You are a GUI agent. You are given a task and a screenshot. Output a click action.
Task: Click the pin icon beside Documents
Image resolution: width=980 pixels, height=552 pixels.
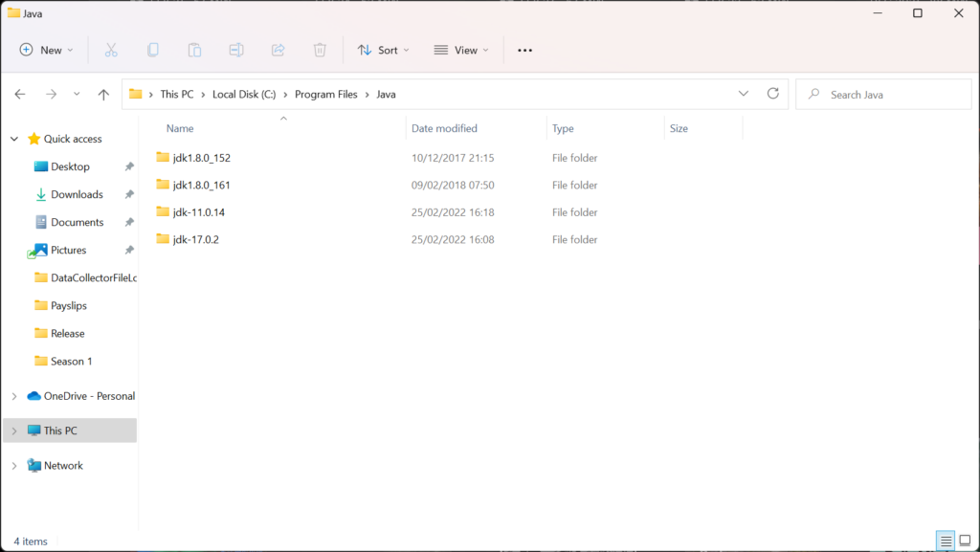click(x=129, y=222)
